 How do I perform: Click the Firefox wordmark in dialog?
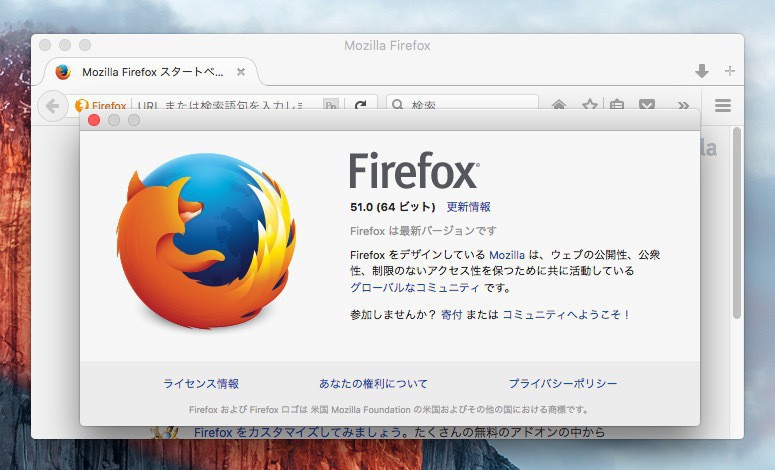[414, 171]
